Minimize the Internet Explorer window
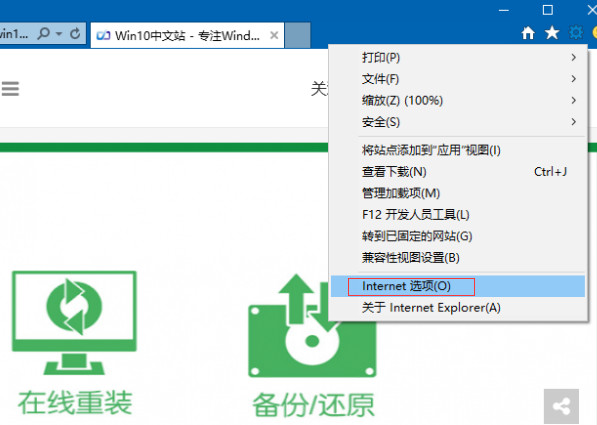This screenshot has width=597, height=425. [x=504, y=10]
